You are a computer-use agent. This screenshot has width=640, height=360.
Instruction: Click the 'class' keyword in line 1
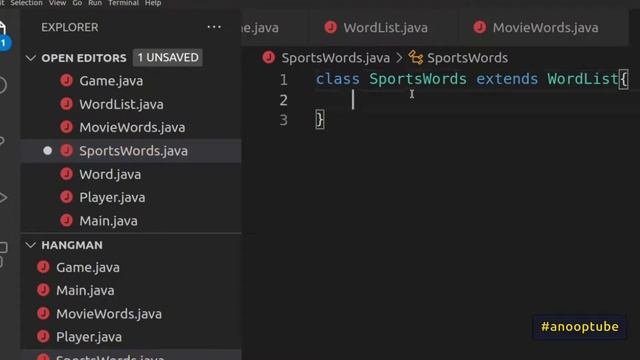[338, 79]
